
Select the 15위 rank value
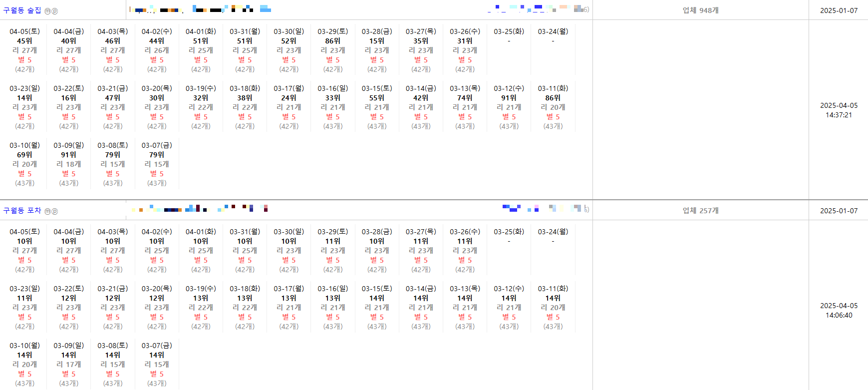click(x=377, y=41)
